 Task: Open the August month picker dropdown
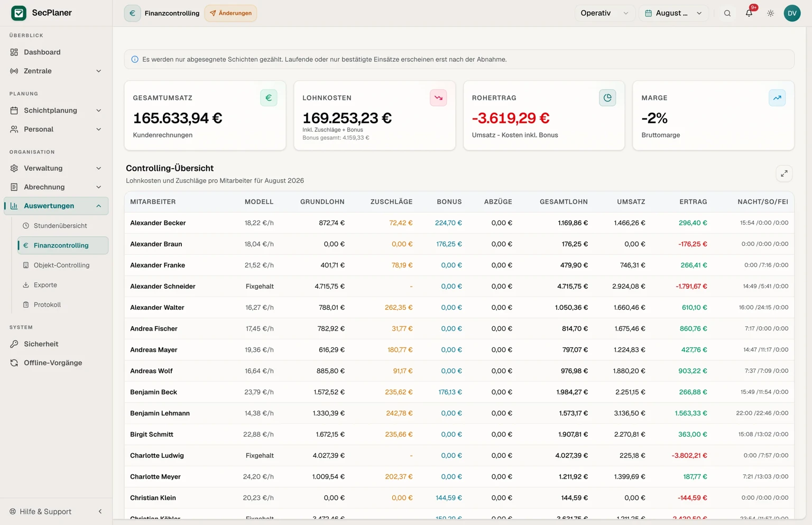674,13
